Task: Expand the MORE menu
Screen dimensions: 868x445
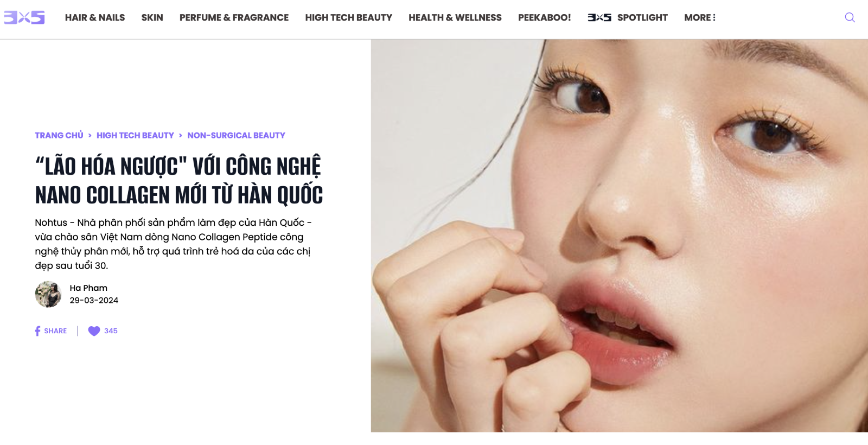Action: [x=700, y=17]
